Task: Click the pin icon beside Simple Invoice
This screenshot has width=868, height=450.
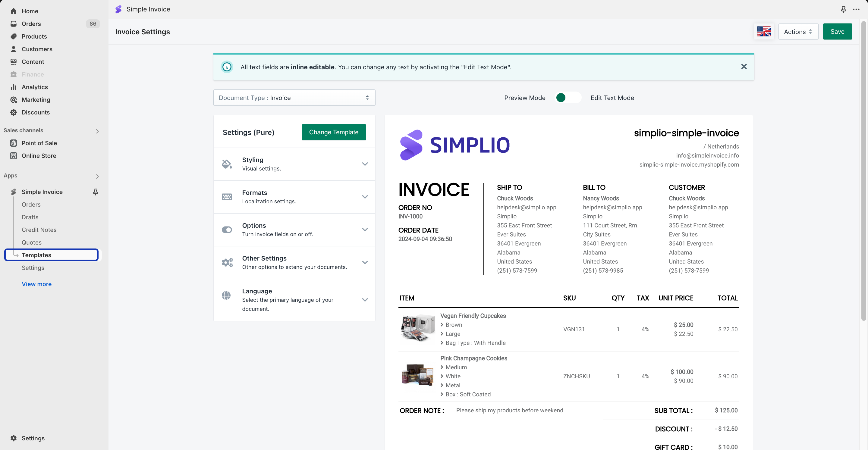Action: [x=95, y=192]
